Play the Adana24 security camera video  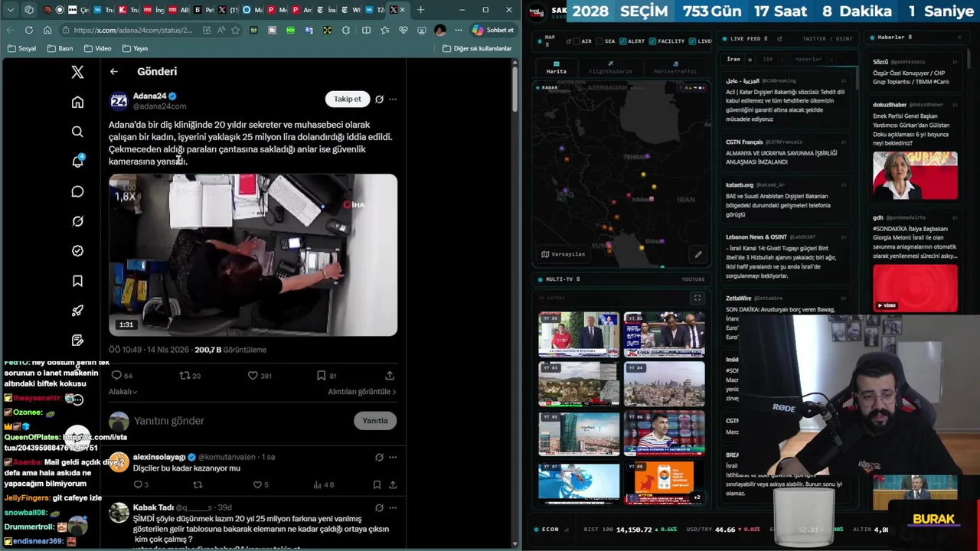[253, 255]
